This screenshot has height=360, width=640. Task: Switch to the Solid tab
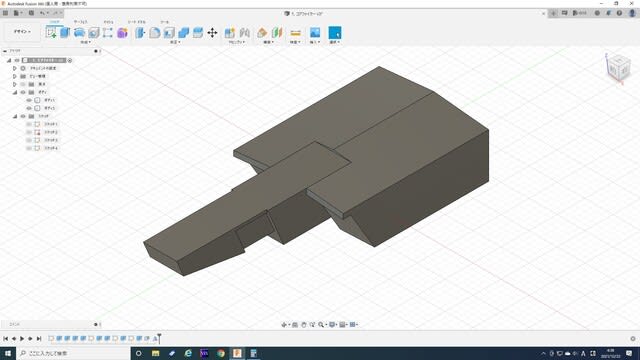(55, 22)
